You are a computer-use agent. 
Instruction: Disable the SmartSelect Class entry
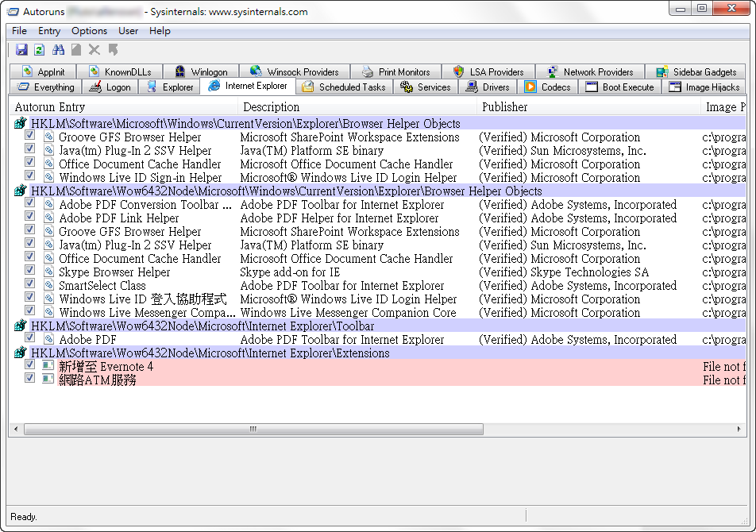30,283
